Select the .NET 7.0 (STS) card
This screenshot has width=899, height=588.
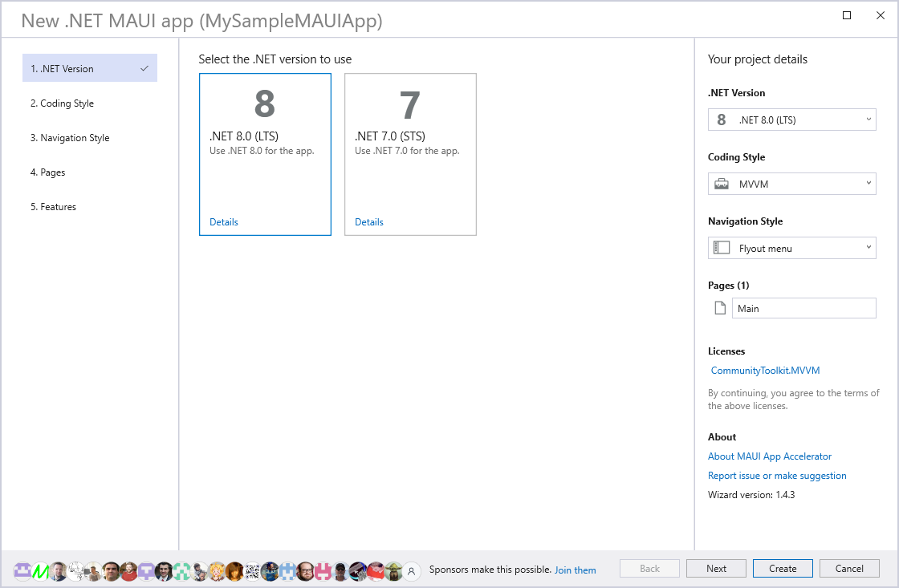[x=410, y=154]
